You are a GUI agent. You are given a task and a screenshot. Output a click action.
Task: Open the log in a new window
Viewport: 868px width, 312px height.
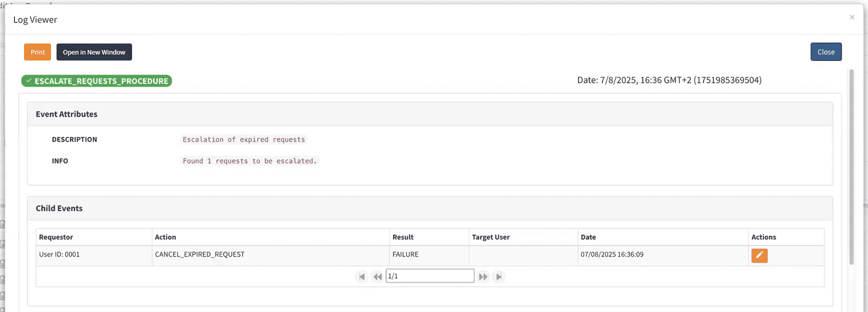click(x=94, y=52)
